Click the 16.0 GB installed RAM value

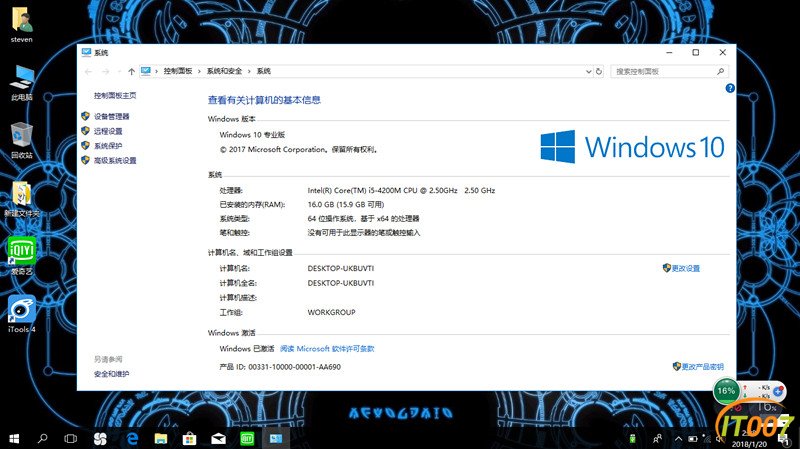[x=345, y=205]
